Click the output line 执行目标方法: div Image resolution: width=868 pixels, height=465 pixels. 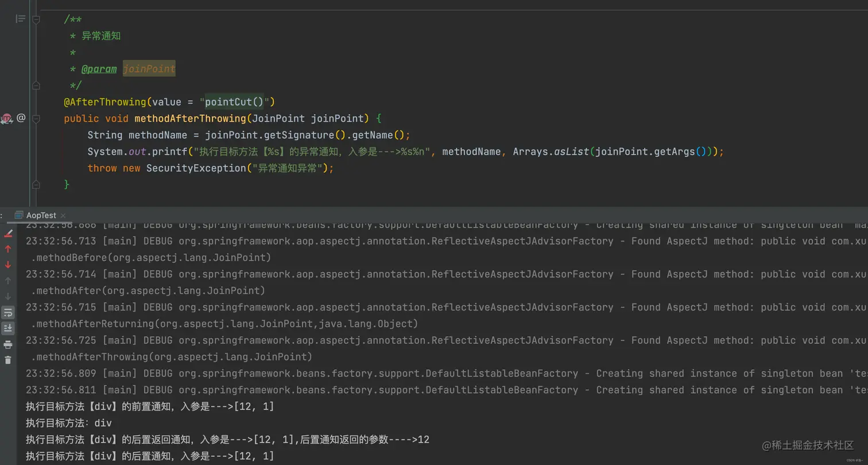pyautogui.click(x=69, y=423)
